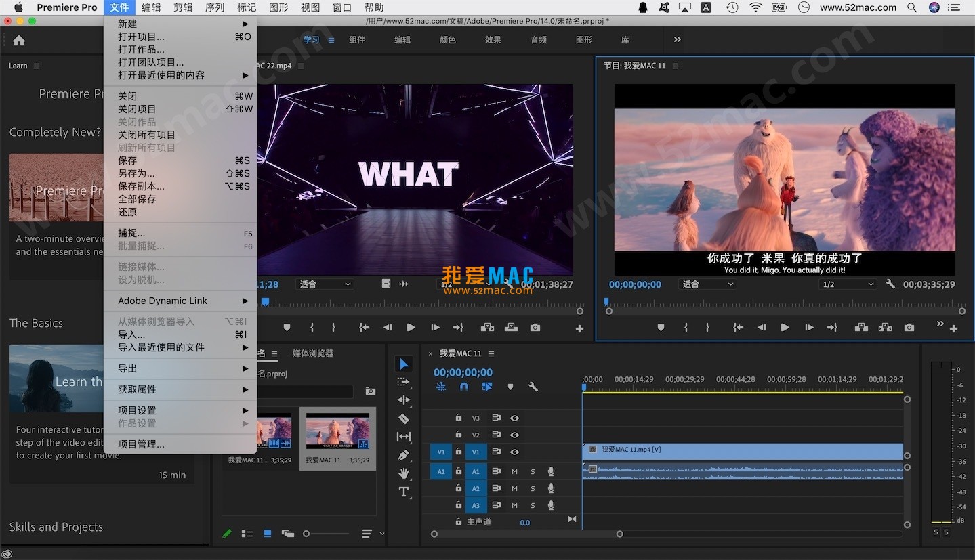Switch to 颜色 workspace

pyautogui.click(x=448, y=40)
